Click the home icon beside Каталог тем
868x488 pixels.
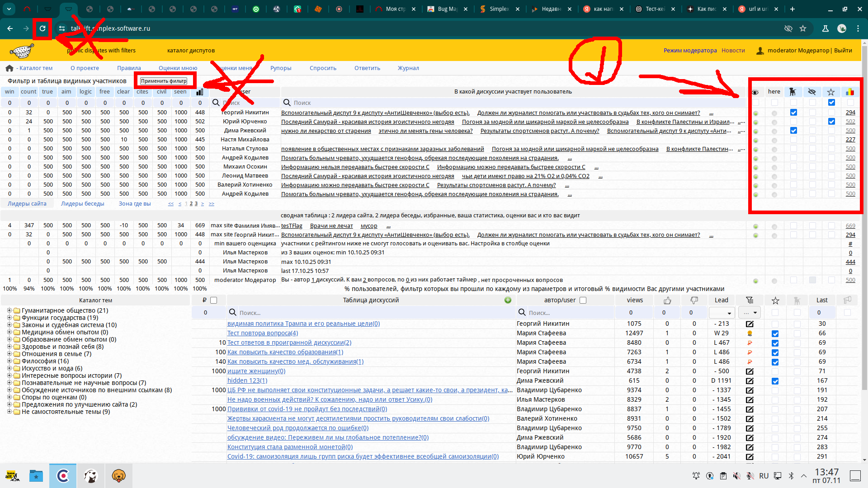9,68
